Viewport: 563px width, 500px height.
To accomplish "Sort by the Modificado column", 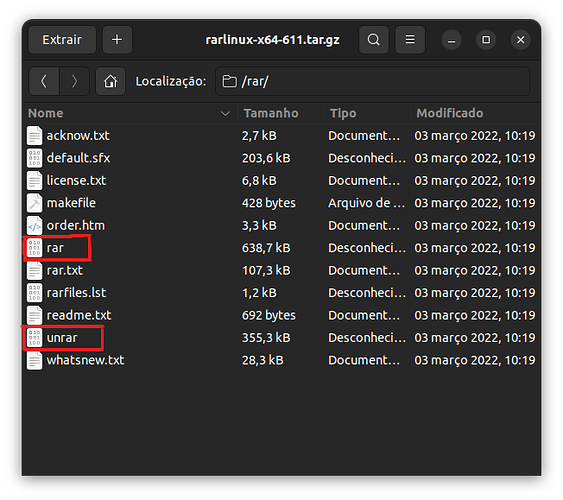I will click(475, 113).
